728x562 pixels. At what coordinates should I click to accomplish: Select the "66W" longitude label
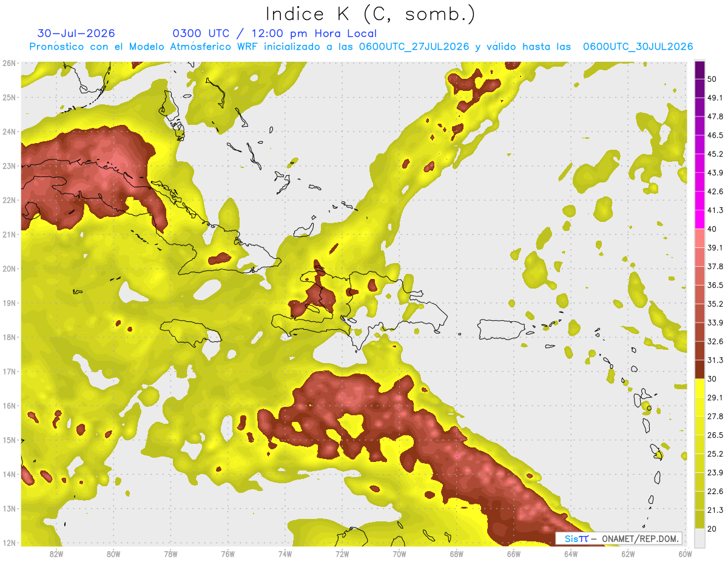click(514, 554)
